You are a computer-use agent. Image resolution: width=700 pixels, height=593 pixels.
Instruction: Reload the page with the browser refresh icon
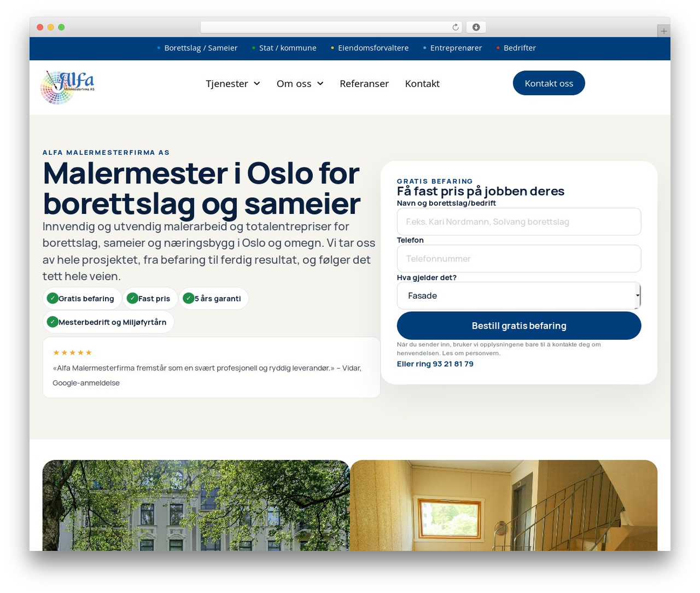(456, 27)
